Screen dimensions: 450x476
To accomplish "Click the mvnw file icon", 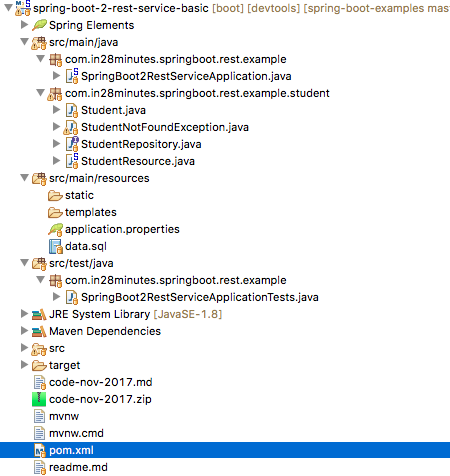I will pos(39,416).
